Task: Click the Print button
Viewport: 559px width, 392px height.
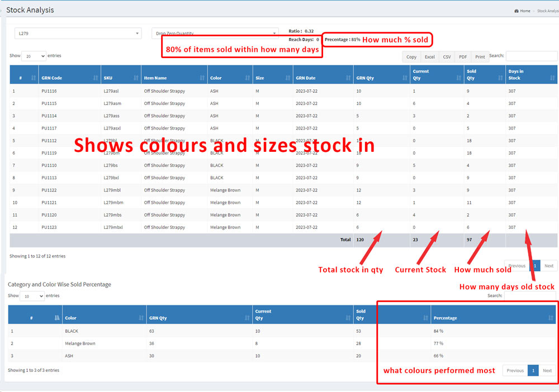Action: 480,57
